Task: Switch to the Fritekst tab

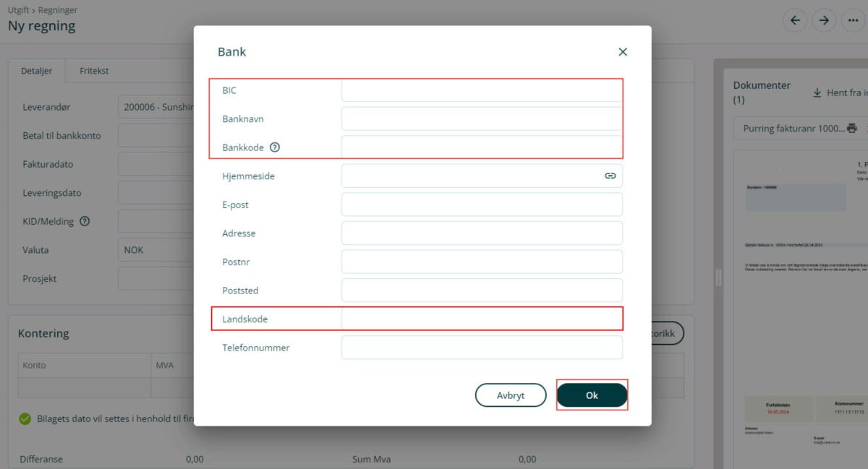Action: coord(94,71)
